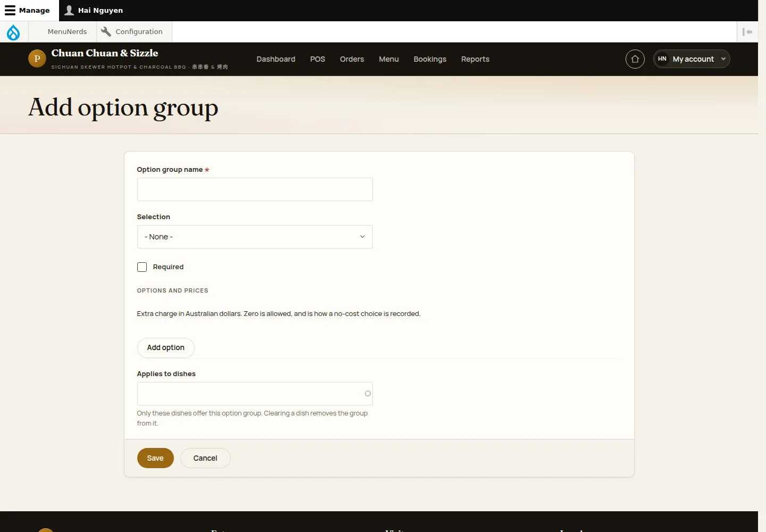Focus the Option group name field
766x532 pixels.
tap(255, 189)
